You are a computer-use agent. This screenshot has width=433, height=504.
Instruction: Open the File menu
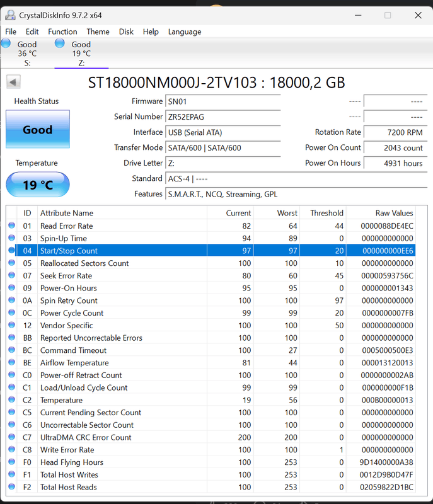(x=11, y=32)
